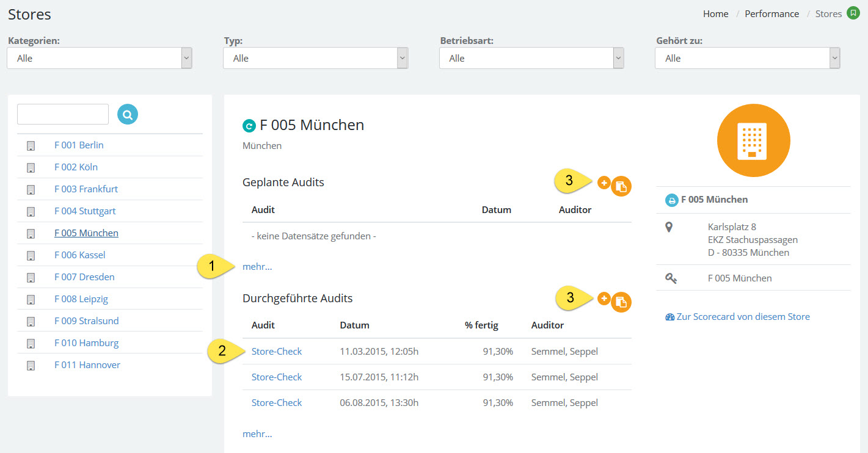Image resolution: width=868 pixels, height=453 pixels.
Task: Show more planned audits via mehr link
Action: (257, 266)
